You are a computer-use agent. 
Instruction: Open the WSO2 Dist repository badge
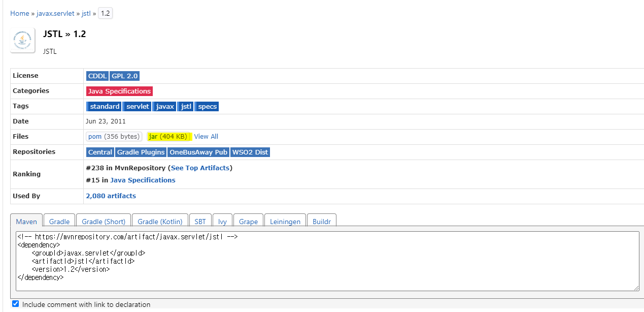[250, 152]
